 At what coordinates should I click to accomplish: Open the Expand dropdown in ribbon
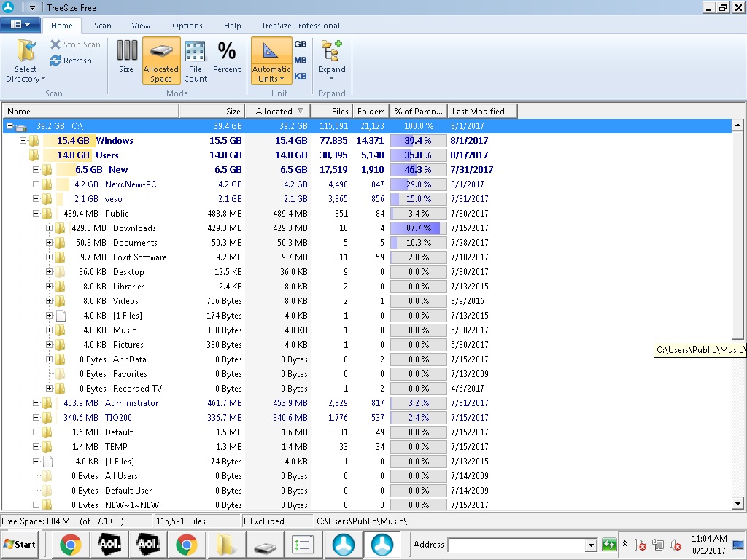(332, 61)
